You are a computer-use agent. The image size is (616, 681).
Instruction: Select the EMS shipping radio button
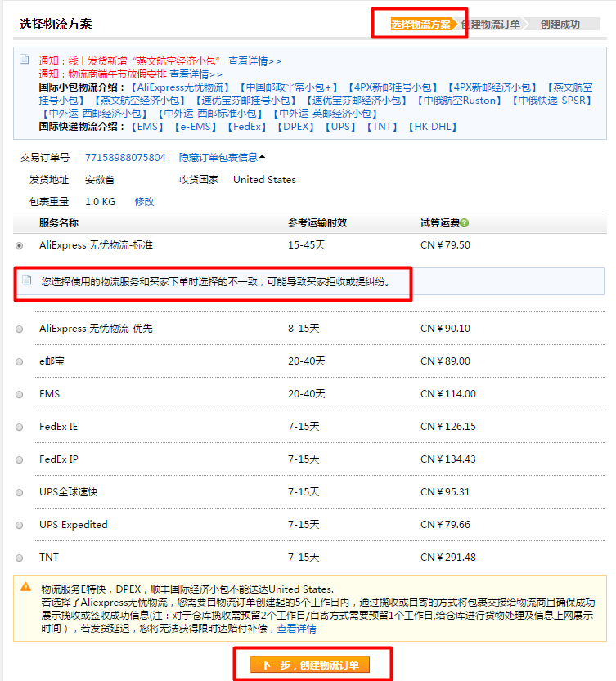20,394
